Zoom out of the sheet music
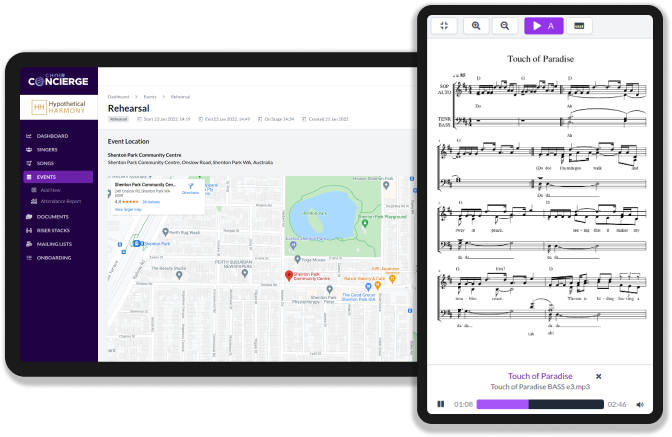672x437 pixels. point(506,26)
